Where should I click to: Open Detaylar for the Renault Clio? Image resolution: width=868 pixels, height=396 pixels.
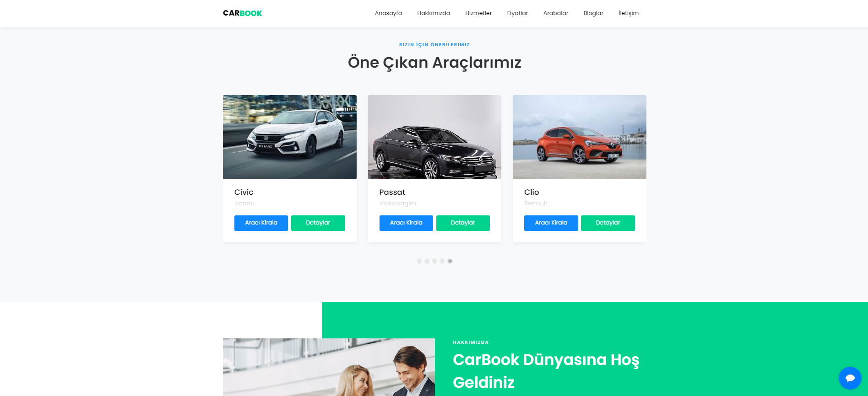[x=608, y=223]
